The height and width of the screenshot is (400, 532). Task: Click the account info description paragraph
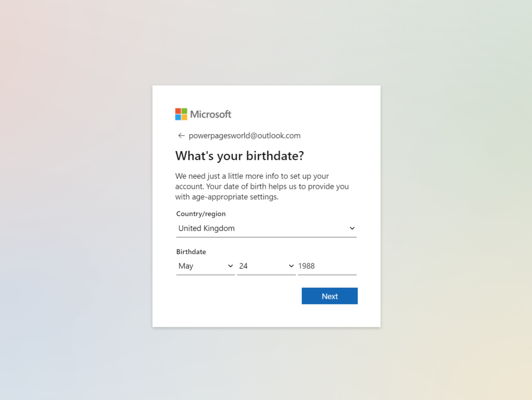coord(262,186)
